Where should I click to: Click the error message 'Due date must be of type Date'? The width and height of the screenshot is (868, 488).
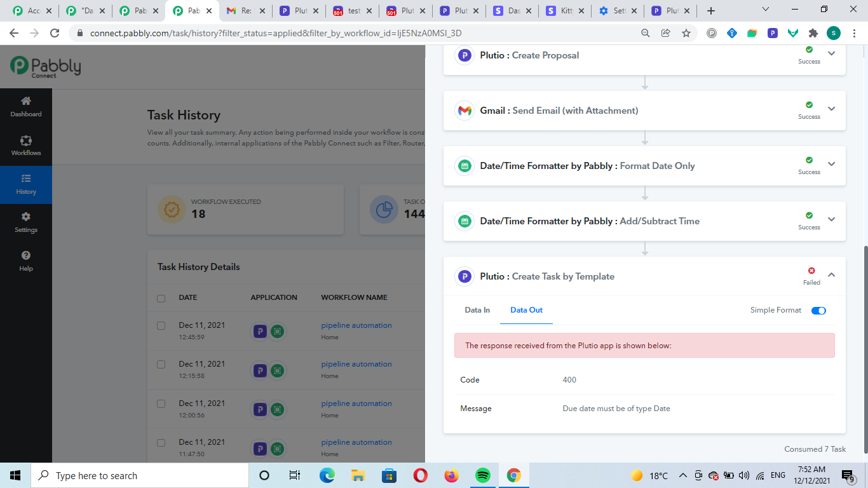(616, 409)
